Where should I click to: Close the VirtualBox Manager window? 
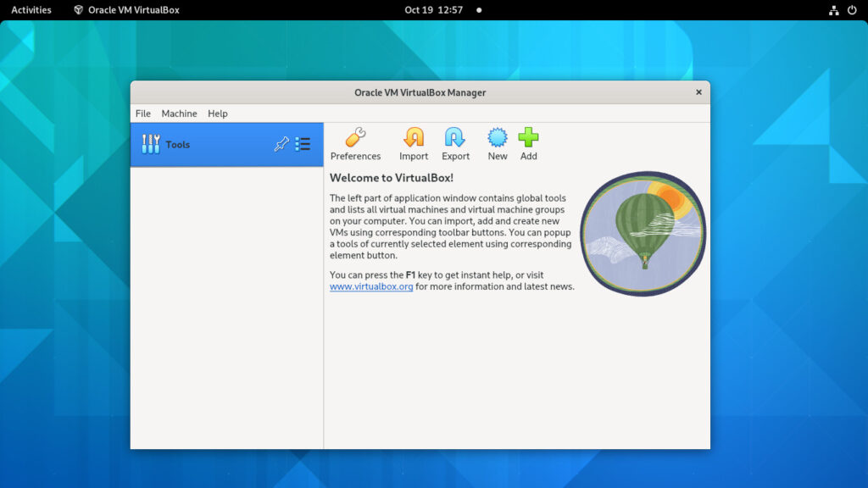tap(698, 92)
